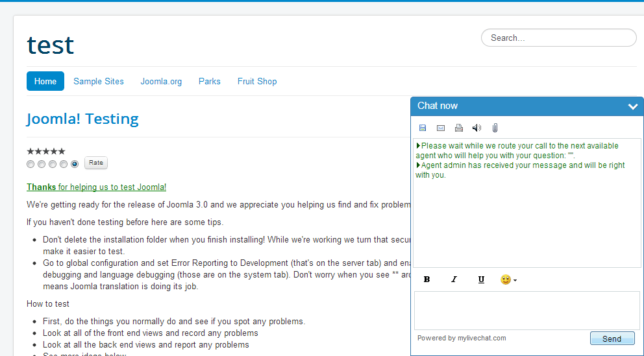Open the Home menu item
This screenshot has width=644, height=356.
pyautogui.click(x=45, y=81)
